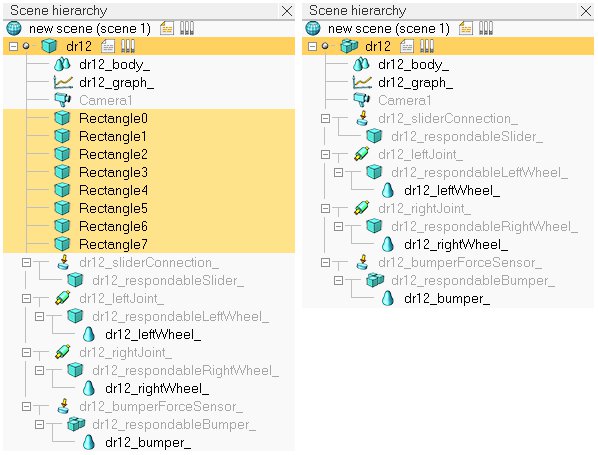598x455 pixels.
Task: Click globe icon of left new scene
Action: (14, 29)
